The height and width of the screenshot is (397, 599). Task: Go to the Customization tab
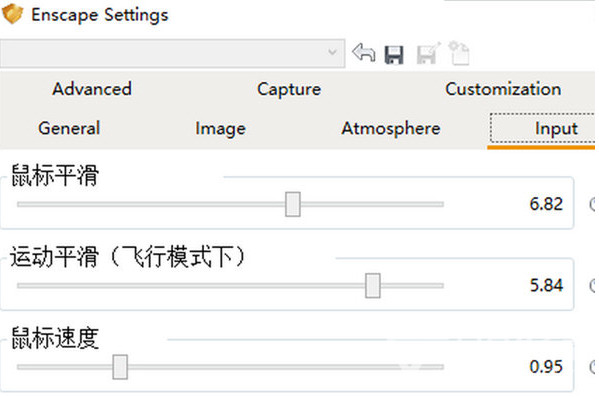[503, 89]
